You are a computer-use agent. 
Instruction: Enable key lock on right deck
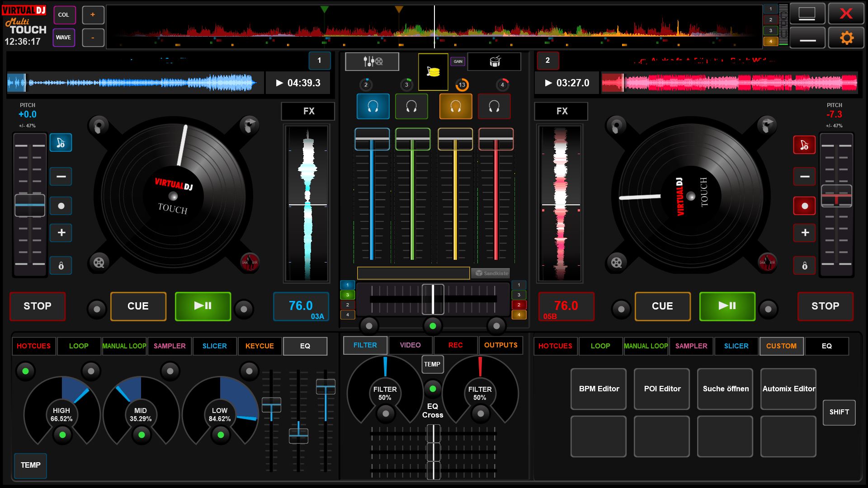pyautogui.click(x=804, y=145)
